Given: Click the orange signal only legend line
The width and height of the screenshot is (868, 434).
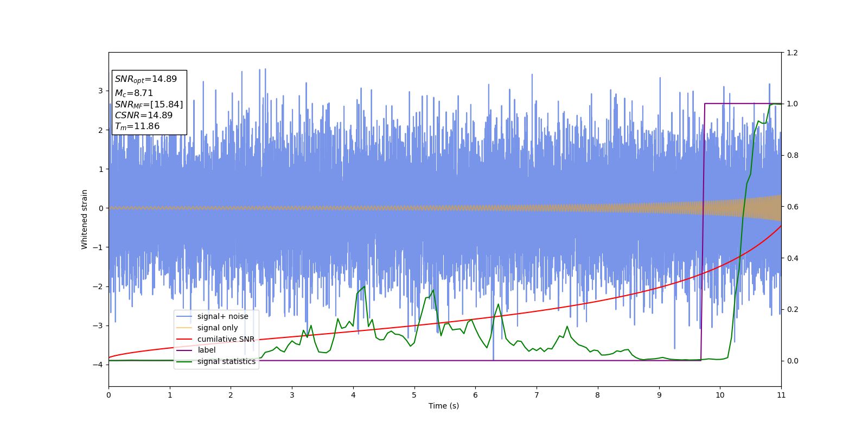Looking at the screenshot, I should (184, 328).
